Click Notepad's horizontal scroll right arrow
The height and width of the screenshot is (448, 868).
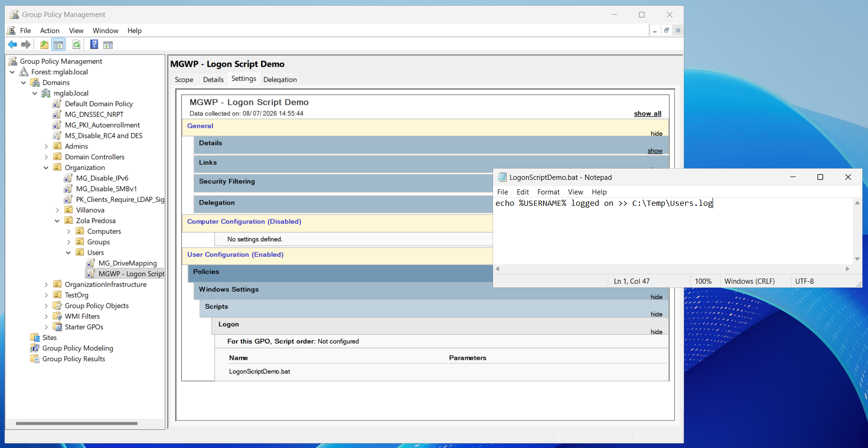[847, 269]
